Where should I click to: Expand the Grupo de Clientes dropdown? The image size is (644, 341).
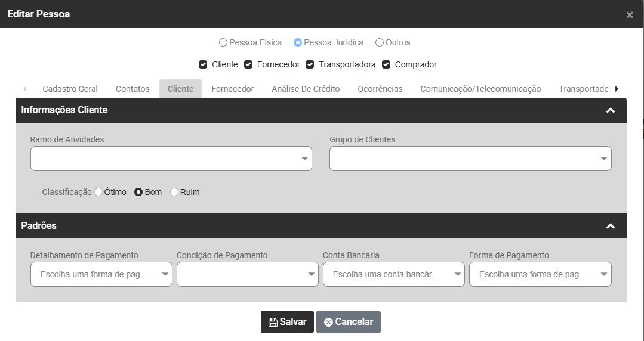click(x=470, y=159)
